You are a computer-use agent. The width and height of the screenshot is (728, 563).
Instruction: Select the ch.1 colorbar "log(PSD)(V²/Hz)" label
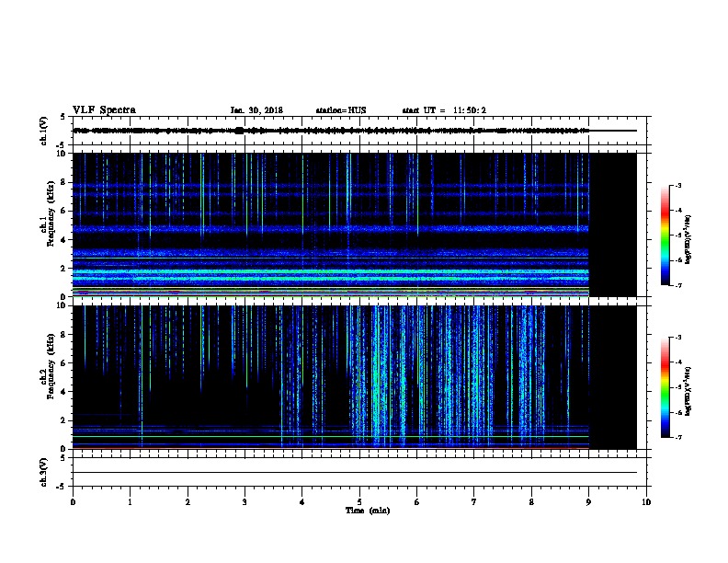coord(688,239)
